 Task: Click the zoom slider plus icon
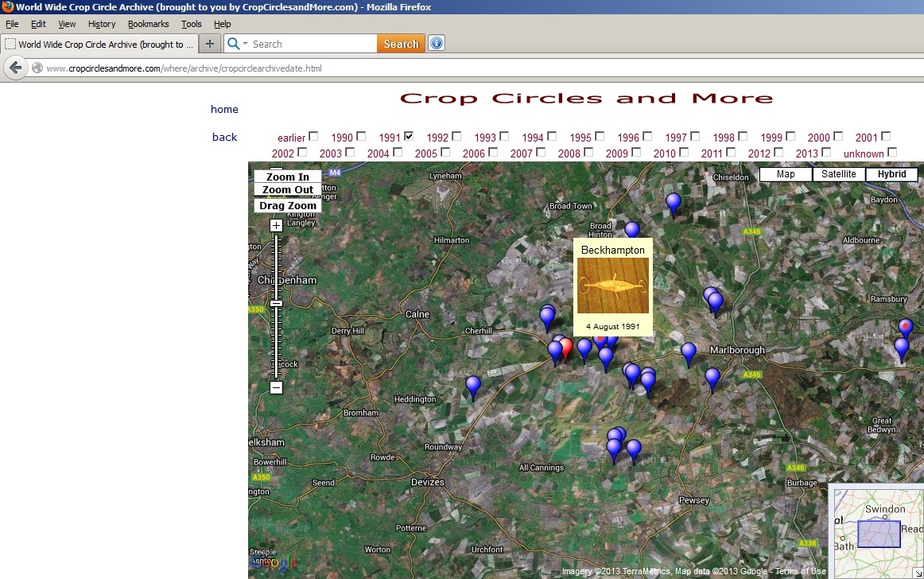coord(276,226)
